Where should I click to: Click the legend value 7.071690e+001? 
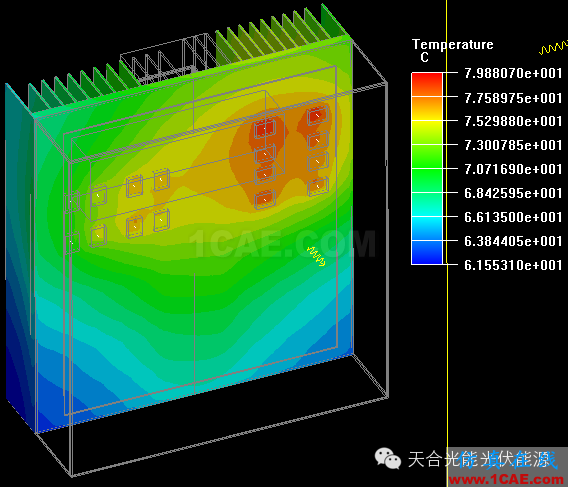point(513,169)
